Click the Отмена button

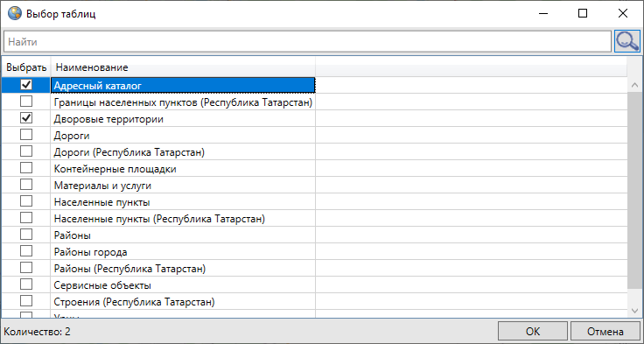605,332
